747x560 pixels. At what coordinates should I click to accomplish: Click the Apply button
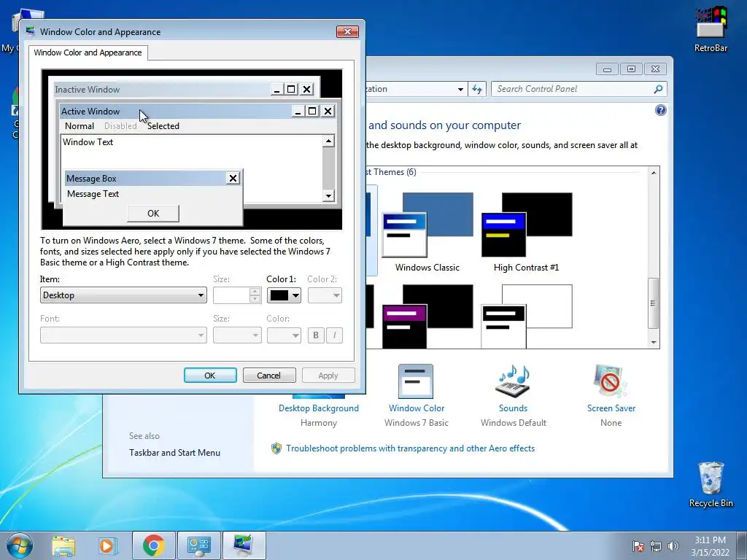pos(328,376)
